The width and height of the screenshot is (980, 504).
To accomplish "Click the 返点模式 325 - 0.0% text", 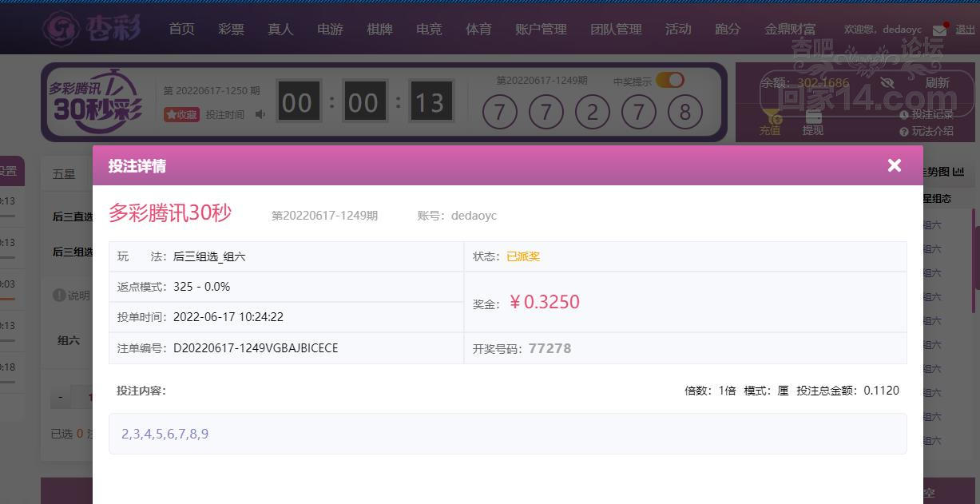I will pos(201,286).
